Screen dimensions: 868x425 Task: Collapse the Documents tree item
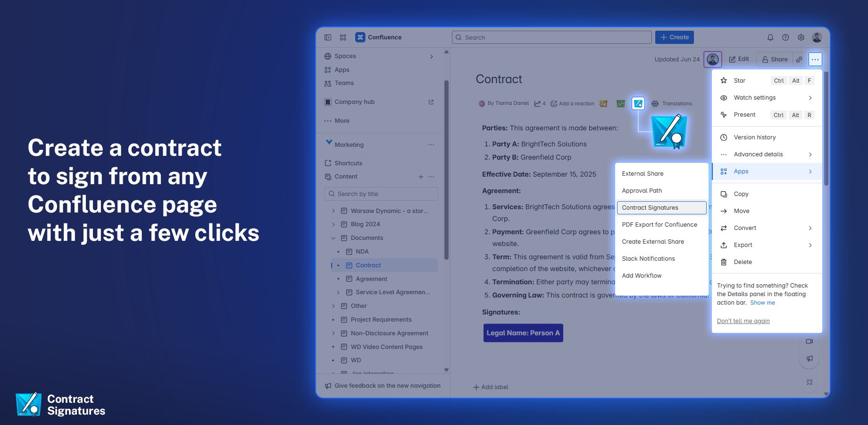pos(333,238)
